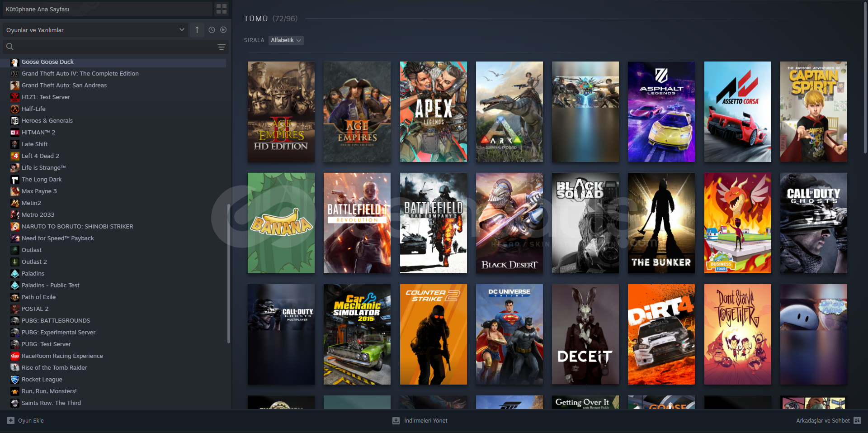Open Arkadaşlar ve Sohbet

tap(828, 420)
